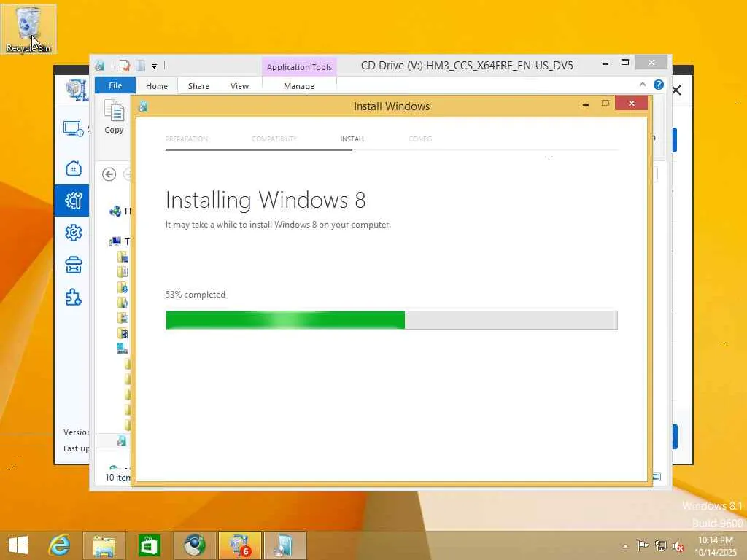747x560 pixels.
Task: Open the toolbox icon in the sidebar
Action: point(74,265)
